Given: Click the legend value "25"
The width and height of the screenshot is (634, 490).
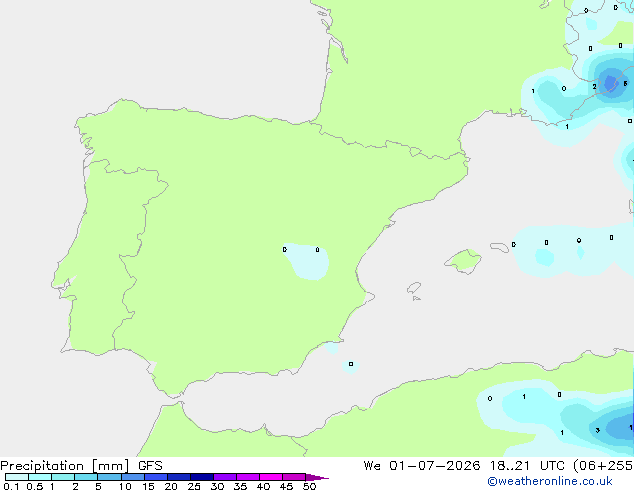Looking at the screenshot, I should [x=194, y=486].
